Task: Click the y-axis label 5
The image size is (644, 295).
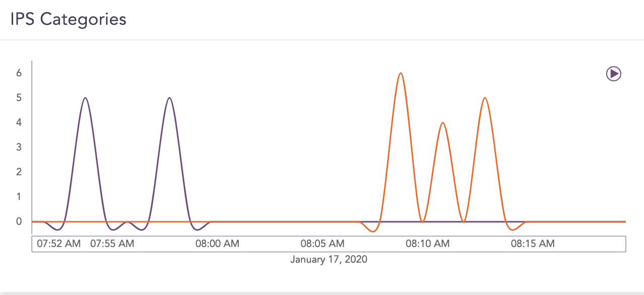Action: click(19, 97)
